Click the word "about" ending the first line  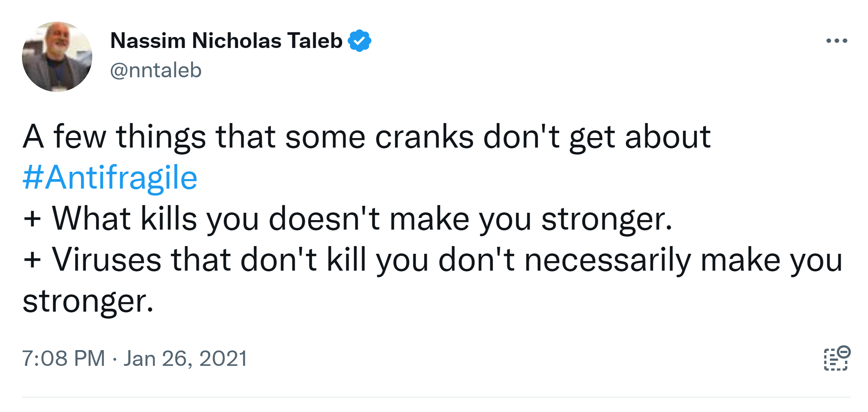click(667, 137)
